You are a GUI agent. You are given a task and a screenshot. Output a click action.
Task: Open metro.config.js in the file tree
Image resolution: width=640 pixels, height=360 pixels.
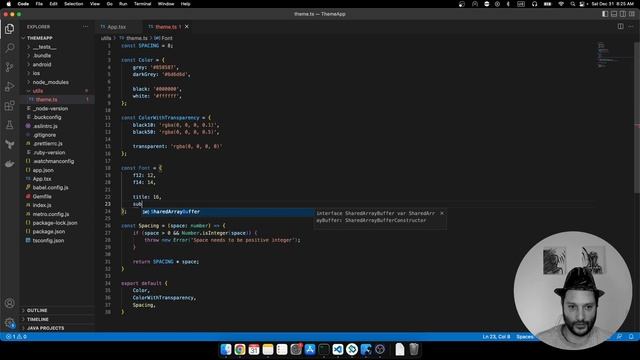coord(51,214)
